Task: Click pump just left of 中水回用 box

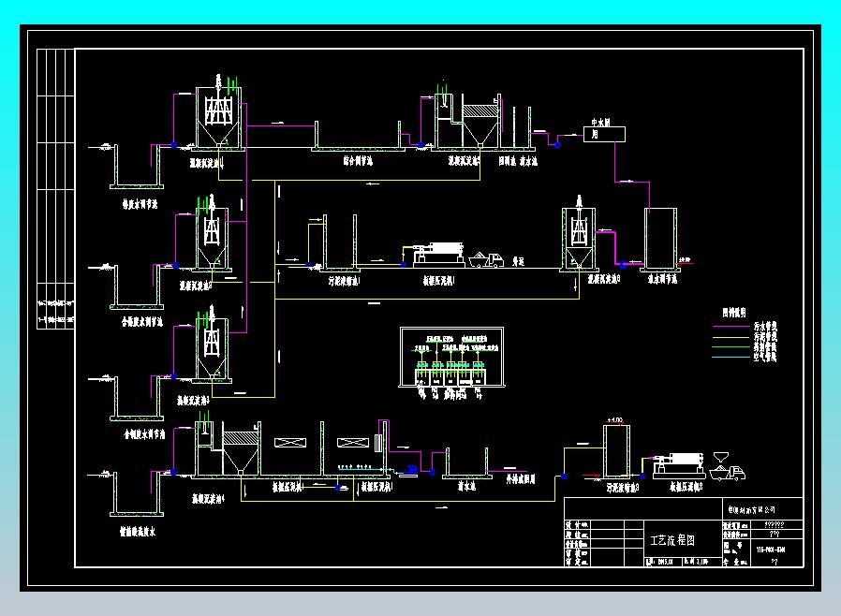Action: tap(558, 145)
